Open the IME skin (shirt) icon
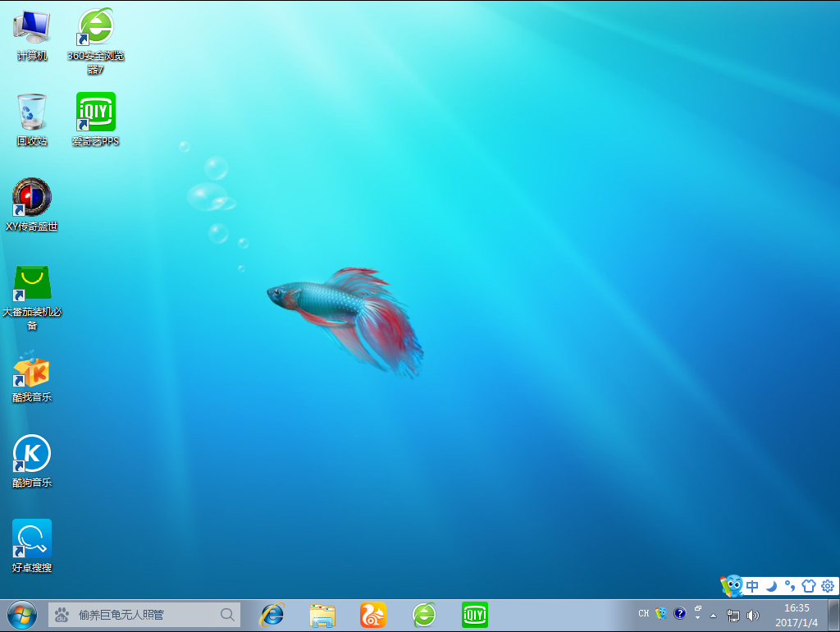Screen dimensions: 840x632 (x=808, y=586)
